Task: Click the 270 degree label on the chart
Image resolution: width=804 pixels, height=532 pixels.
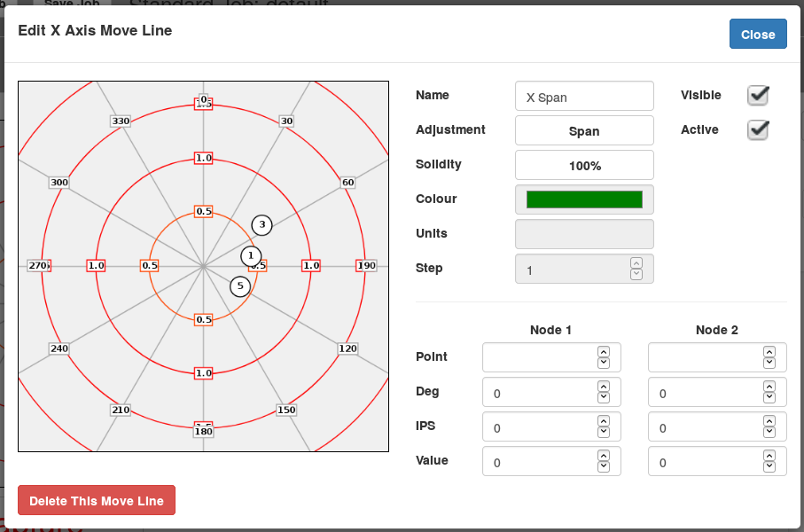Action: click(38, 264)
